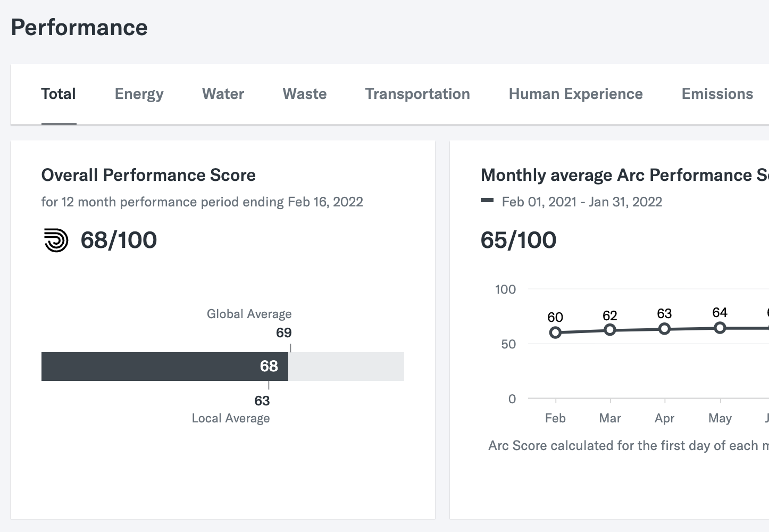Select the Feb data point at 60

555,332
